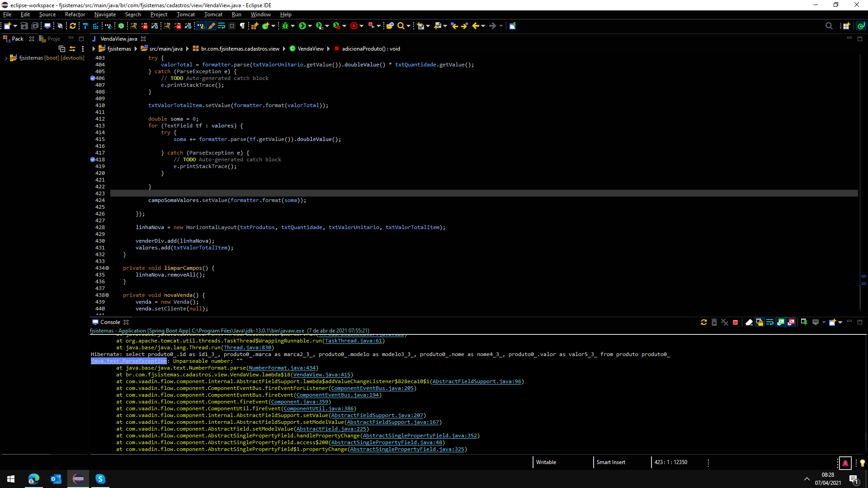Open Debug configurations dropdown arrow
The image size is (868, 488).
(x=293, y=26)
